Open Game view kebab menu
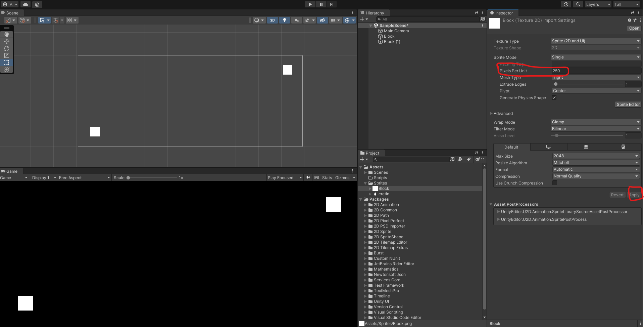644x327 pixels. [x=353, y=171]
